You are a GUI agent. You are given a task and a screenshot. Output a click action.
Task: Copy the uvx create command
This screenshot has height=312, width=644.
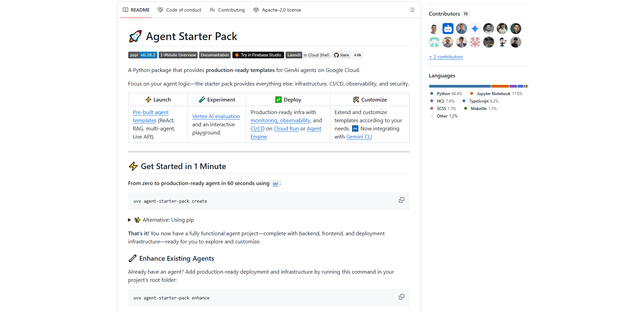click(x=401, y=200)
